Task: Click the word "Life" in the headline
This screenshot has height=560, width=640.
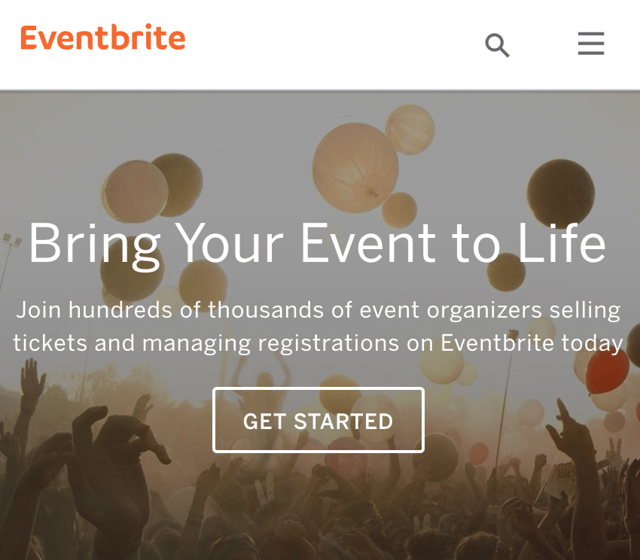Action: click(x=560, y=243)
